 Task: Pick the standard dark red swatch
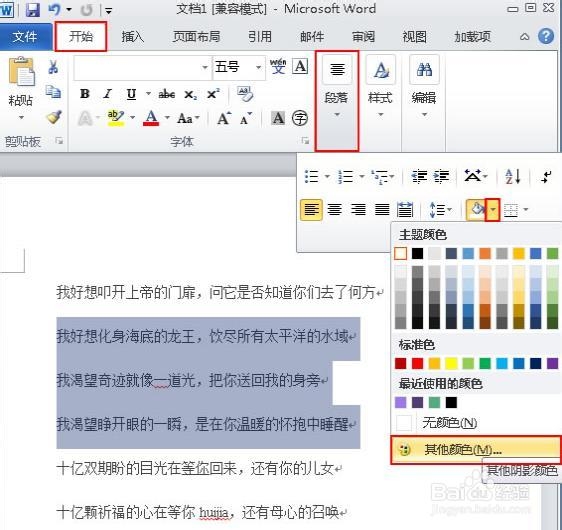coord(401,363)
